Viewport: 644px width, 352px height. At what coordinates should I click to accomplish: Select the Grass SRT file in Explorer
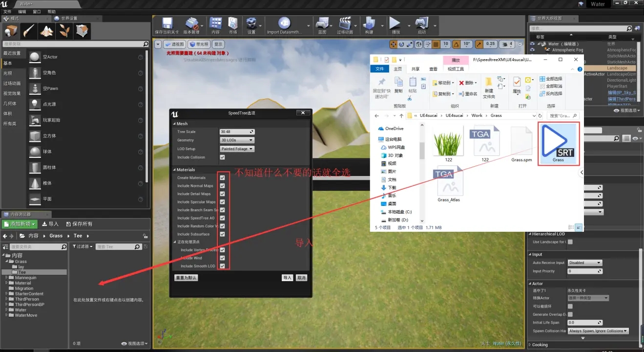[x=558, y=144]
